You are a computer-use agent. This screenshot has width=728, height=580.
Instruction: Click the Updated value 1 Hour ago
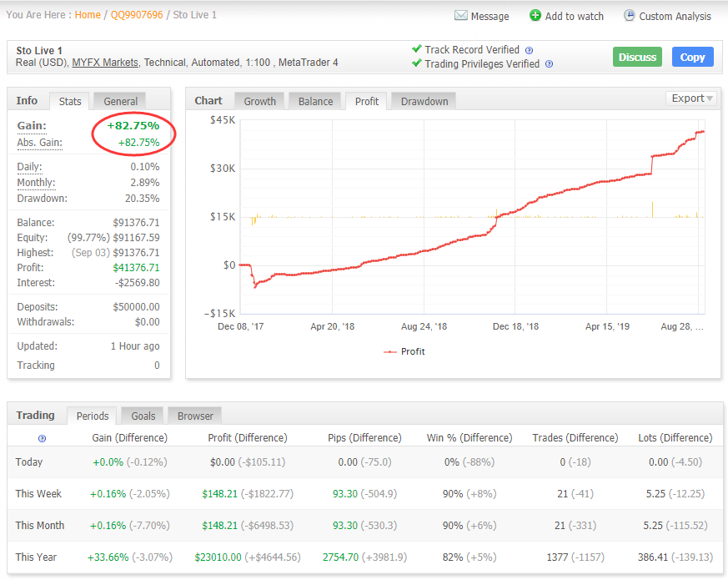click(134, 346)
